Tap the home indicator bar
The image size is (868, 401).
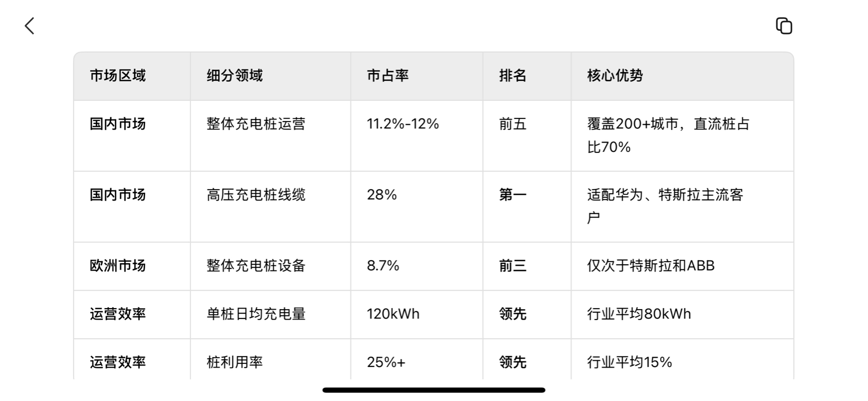click(x=434, y=390)
